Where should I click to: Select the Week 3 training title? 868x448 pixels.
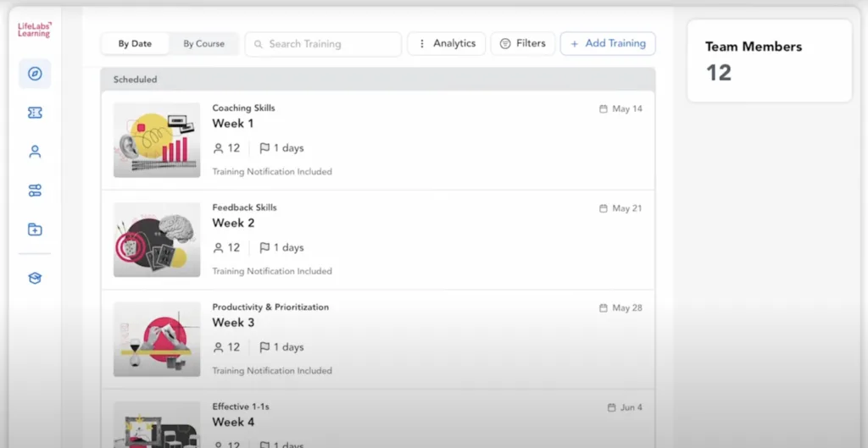(x=234, y=323)
